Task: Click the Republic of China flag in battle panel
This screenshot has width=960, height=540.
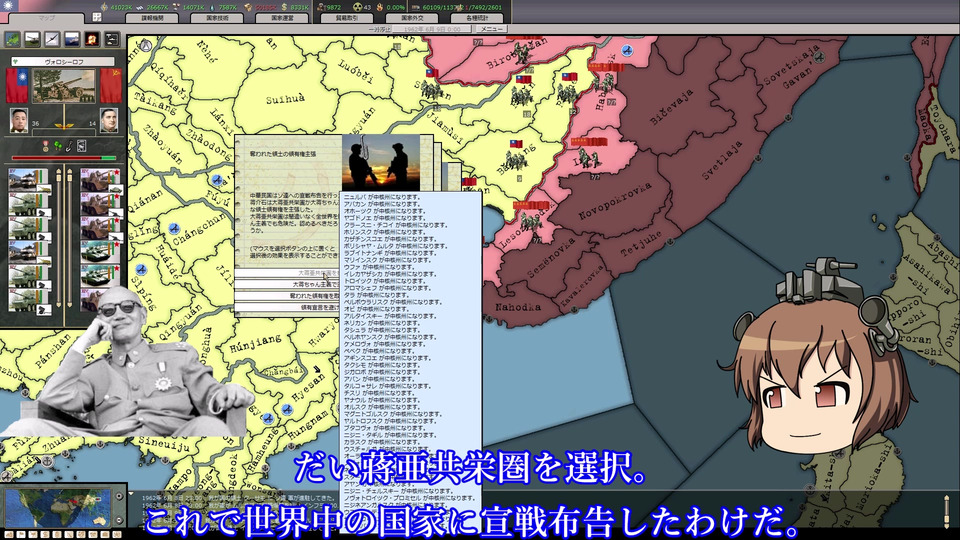Action: click(x=17, y=85)
